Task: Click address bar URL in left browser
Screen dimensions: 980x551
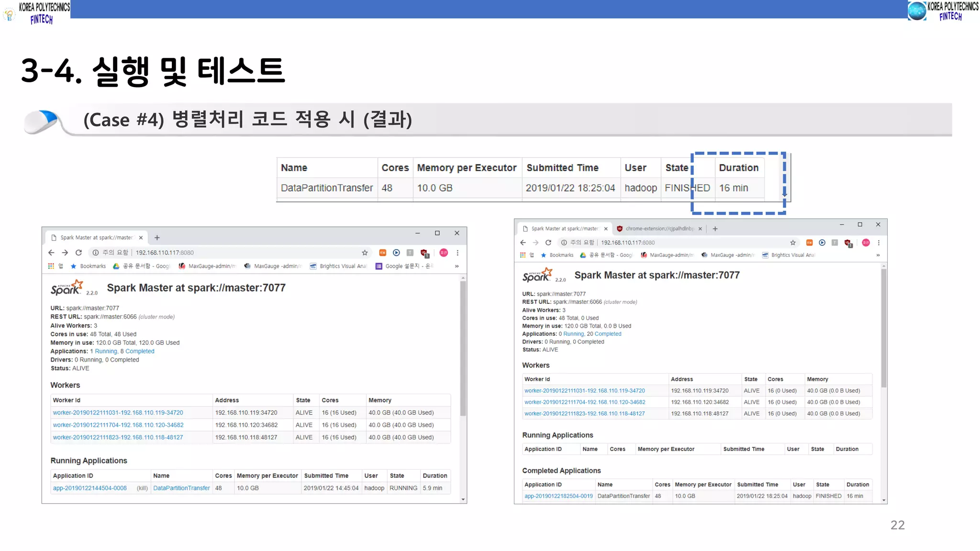Action: coord(165,253)
